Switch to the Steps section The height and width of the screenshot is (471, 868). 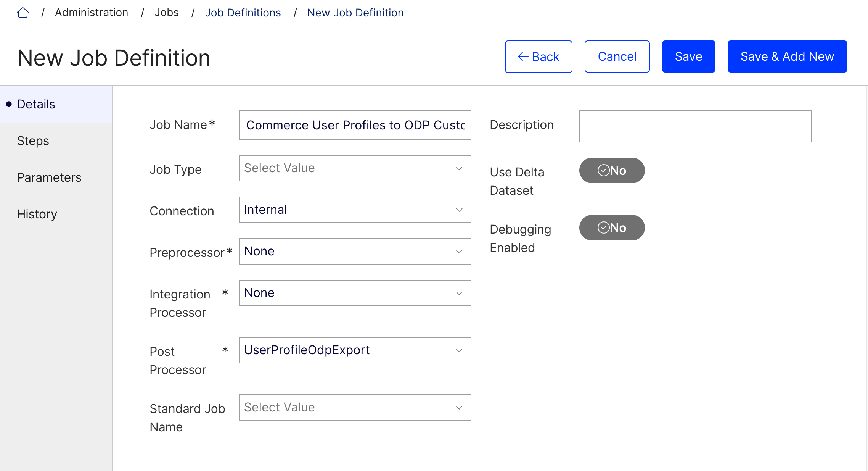click(33, 140)
